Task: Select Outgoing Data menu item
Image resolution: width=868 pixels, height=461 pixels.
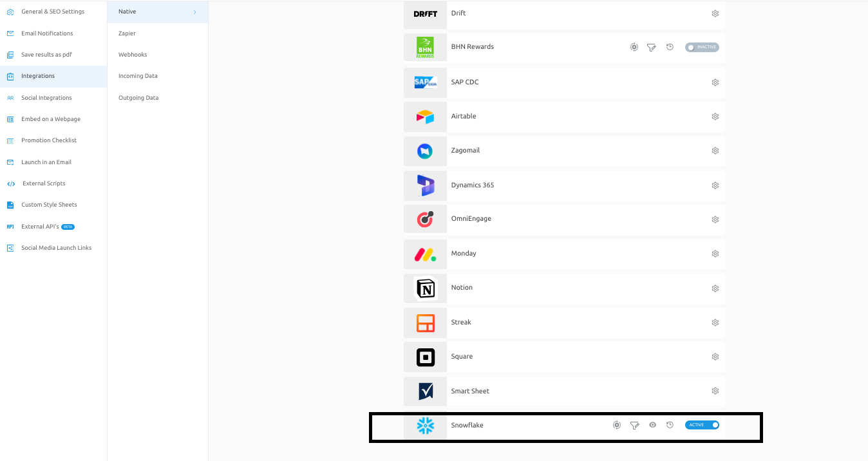Action: click(x=138, y=98)
